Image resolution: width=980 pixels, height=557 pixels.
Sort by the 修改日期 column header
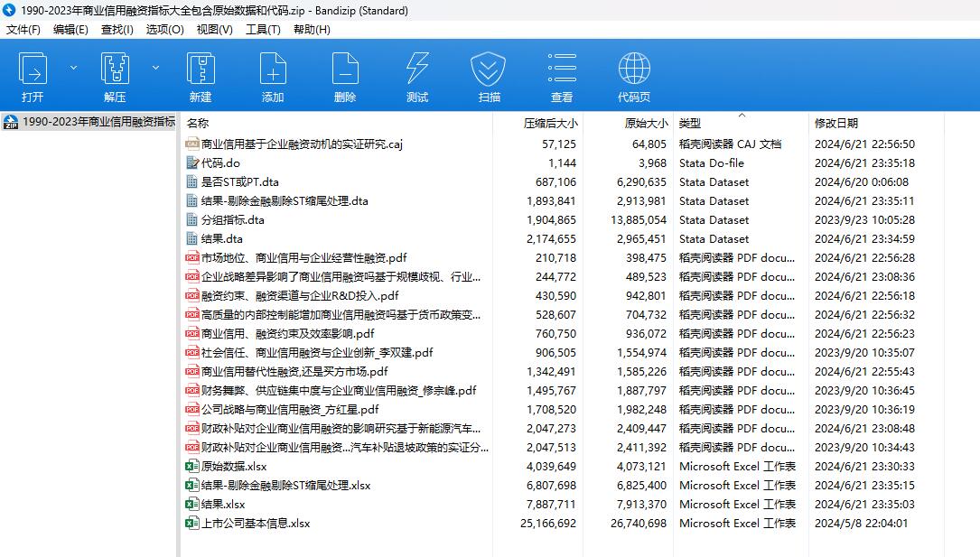pyautogui.click(x=836, y=124)
